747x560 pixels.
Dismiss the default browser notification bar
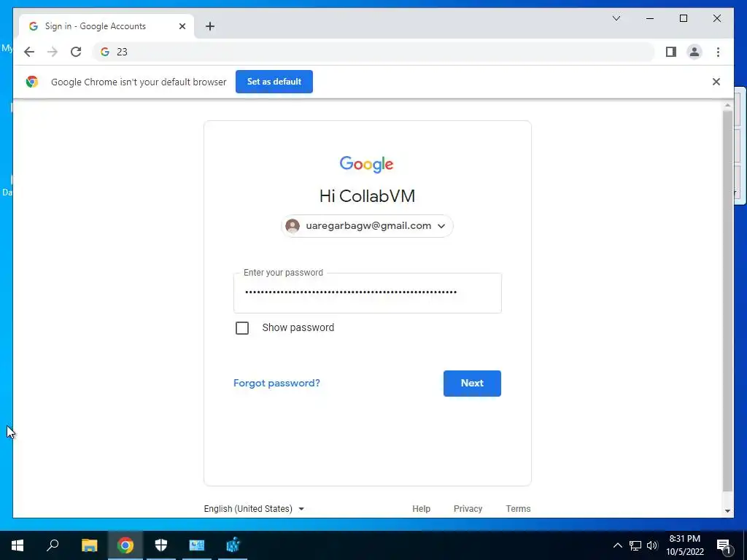716,82
